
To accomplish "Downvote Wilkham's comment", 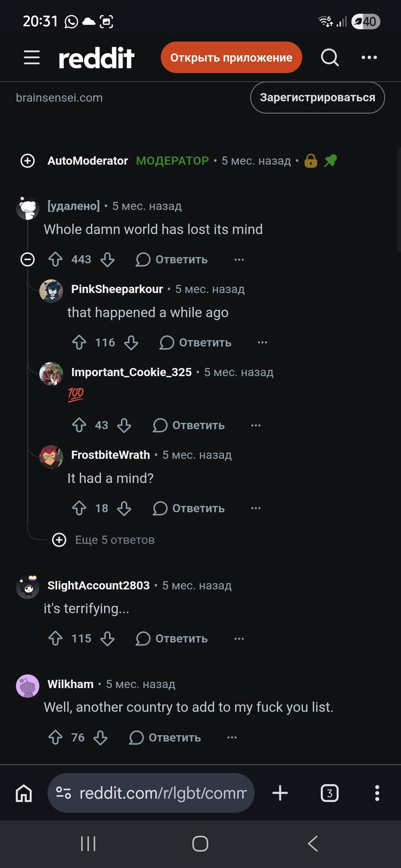I will click(x=100, y=737).
